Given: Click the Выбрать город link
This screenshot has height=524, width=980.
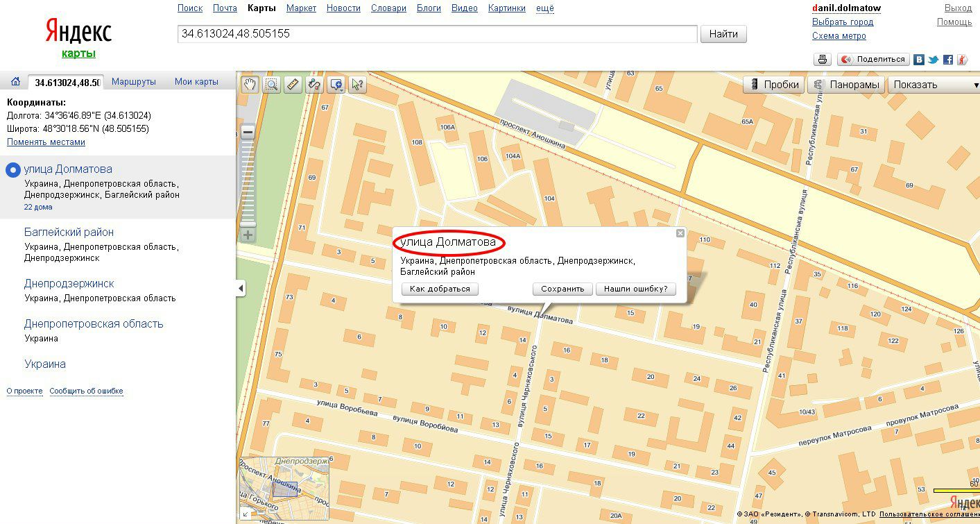Looking at the screenshot, I should pyautogui.click(x=843, y=22).
